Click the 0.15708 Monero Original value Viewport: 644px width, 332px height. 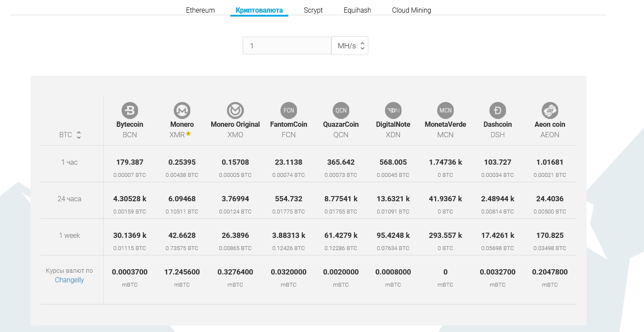click(235, 162)
